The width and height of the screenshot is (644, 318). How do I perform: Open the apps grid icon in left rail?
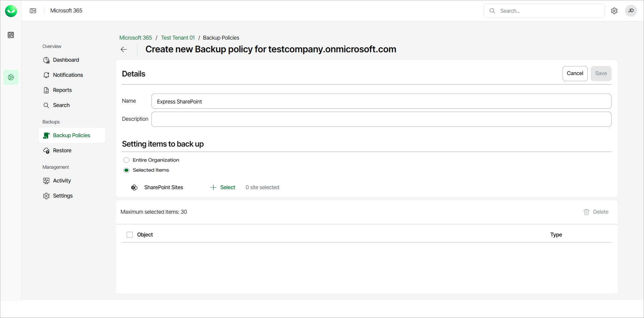point(11,35)
